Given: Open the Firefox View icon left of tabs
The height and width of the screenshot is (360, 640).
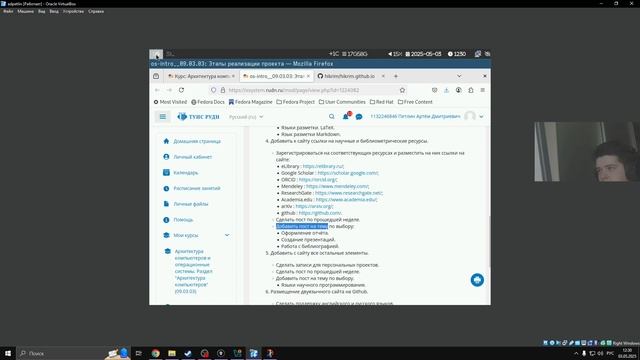Looking at the screenshot, I should (x=156, y=76).
